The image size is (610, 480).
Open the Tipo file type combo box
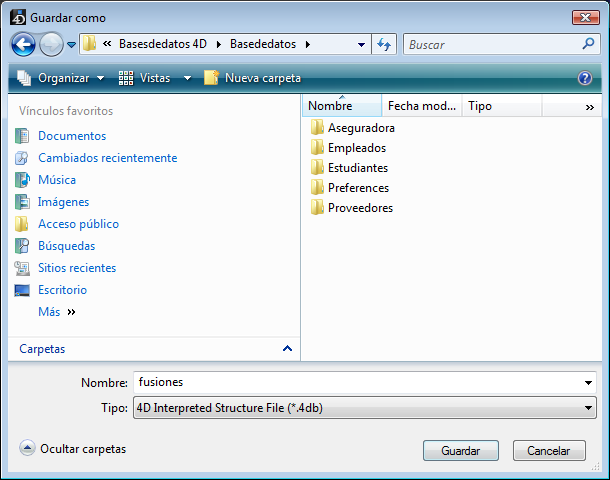[365, 408]
